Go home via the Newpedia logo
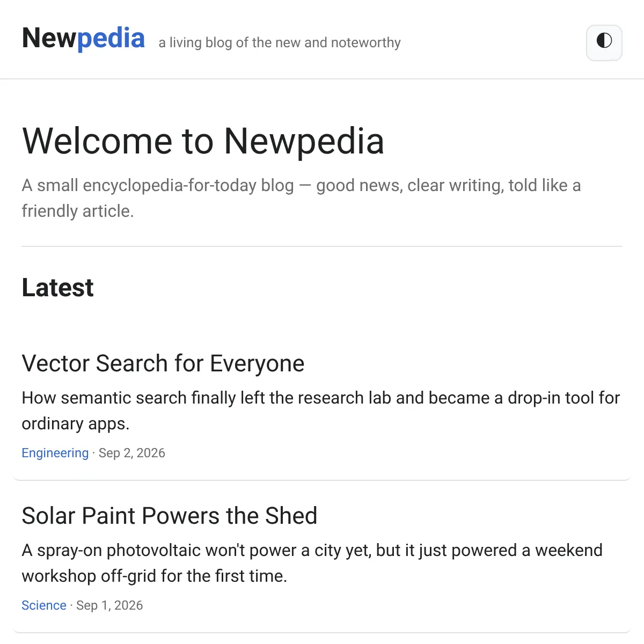 click(83, 38)
